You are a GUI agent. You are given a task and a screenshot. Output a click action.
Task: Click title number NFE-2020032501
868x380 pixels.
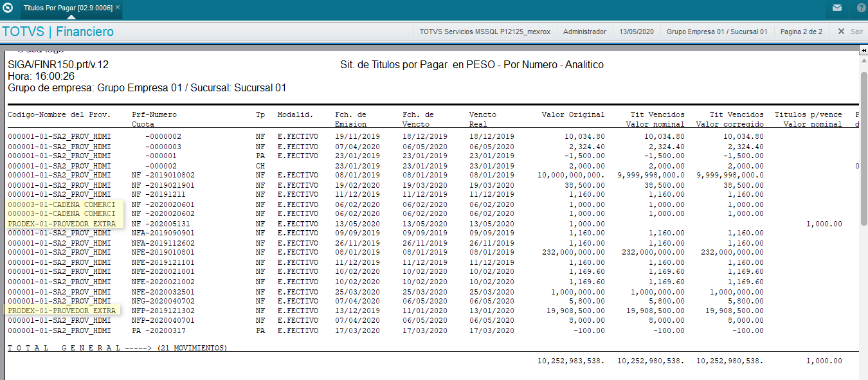[x=163, y=292]
